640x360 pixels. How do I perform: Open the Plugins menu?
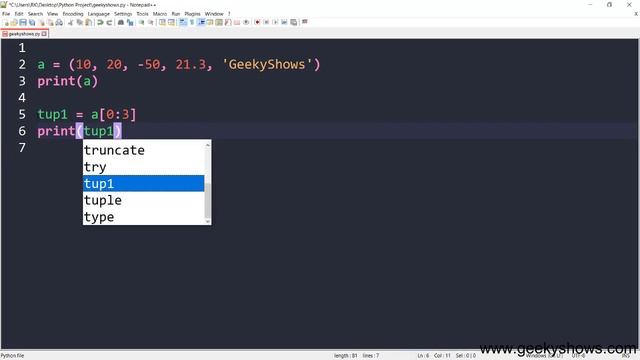(x=192, y=14)
